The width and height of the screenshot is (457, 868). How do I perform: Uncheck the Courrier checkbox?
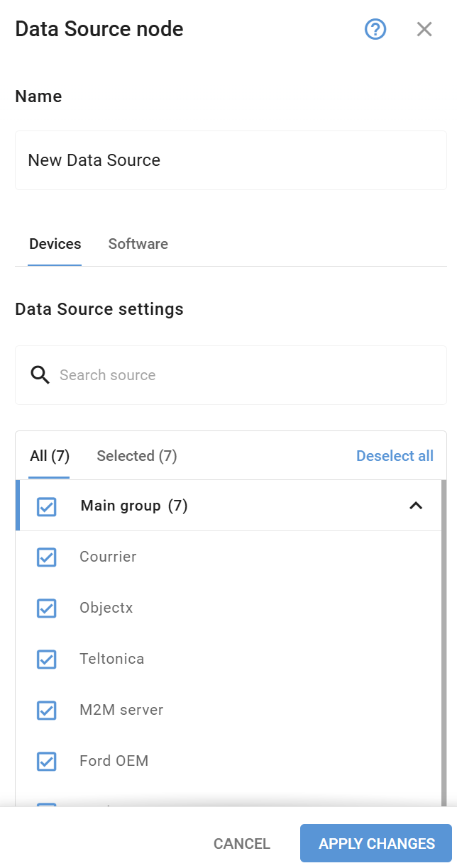point(46,557)
